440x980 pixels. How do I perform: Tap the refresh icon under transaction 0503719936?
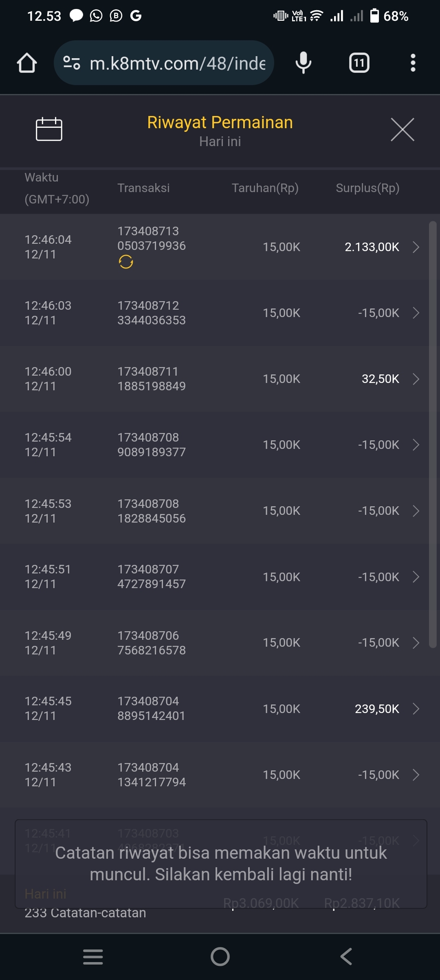tap(126, 262)
